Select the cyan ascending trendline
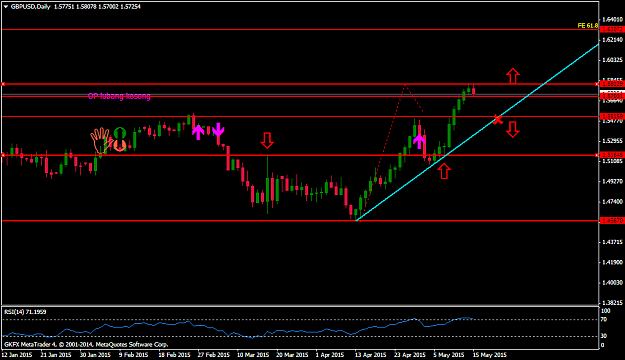This screenshot has width=625, height=360. [477, 132]
